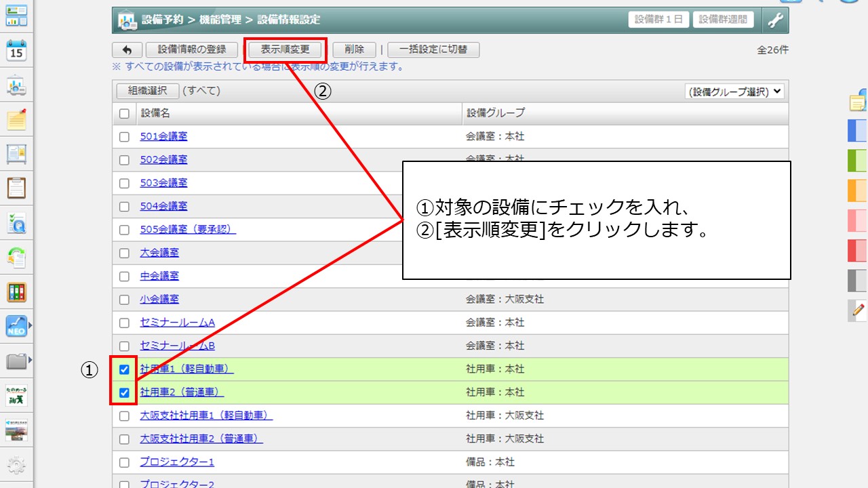Uncheck the 社用車1（軽自動車） checkbox
Image resolution: width=868 pixels, height=488 pixels.
pos(124,369)
